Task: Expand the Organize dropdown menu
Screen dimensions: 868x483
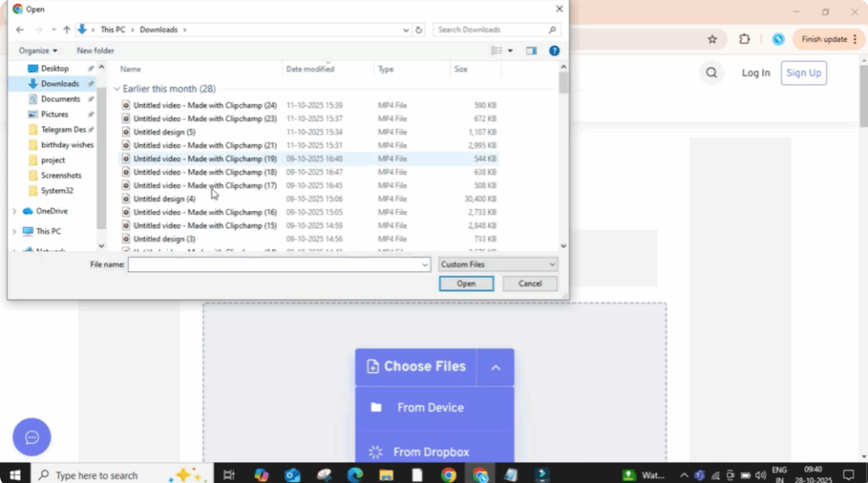Action: [38, 51]
